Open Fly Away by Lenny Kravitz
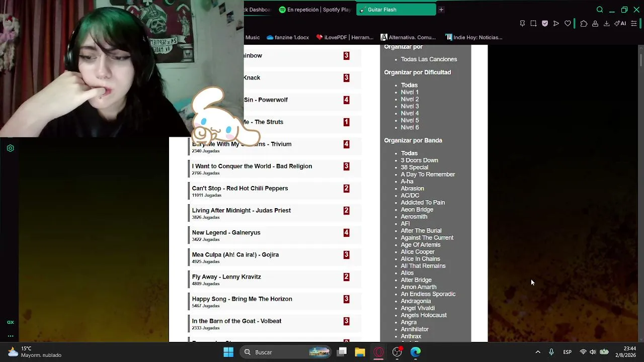The image size is (644, 362). tap(226, 277)
